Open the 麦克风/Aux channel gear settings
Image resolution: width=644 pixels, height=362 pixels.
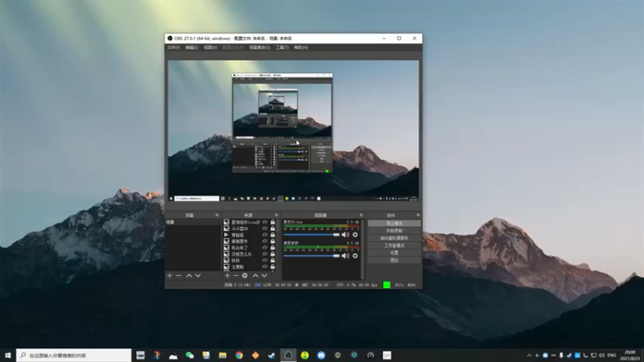355,235
